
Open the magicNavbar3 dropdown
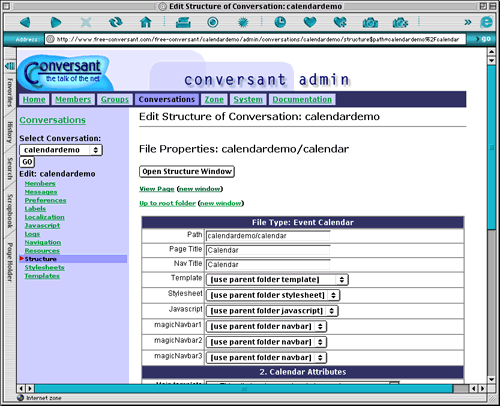[x=266, y=358]
